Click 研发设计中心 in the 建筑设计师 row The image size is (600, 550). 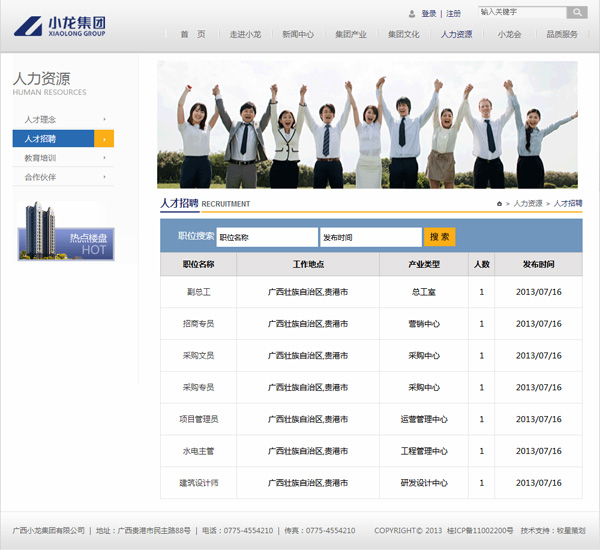[424, 483]
